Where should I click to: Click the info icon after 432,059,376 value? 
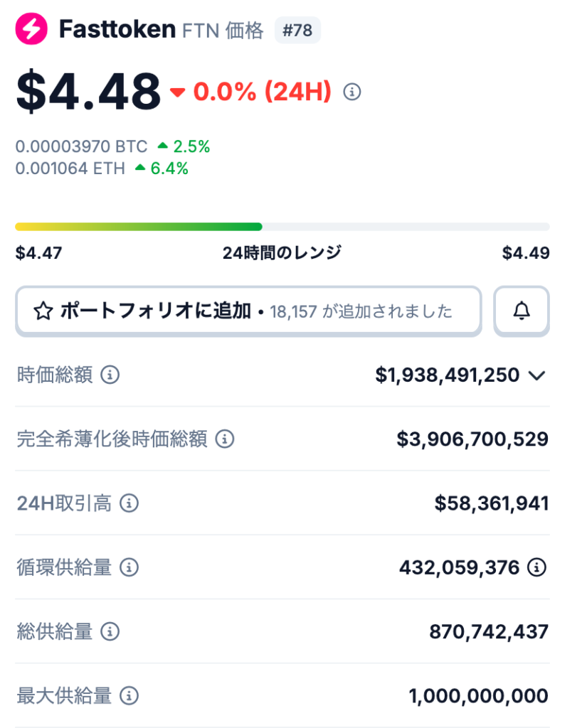(x=536, y=567)
